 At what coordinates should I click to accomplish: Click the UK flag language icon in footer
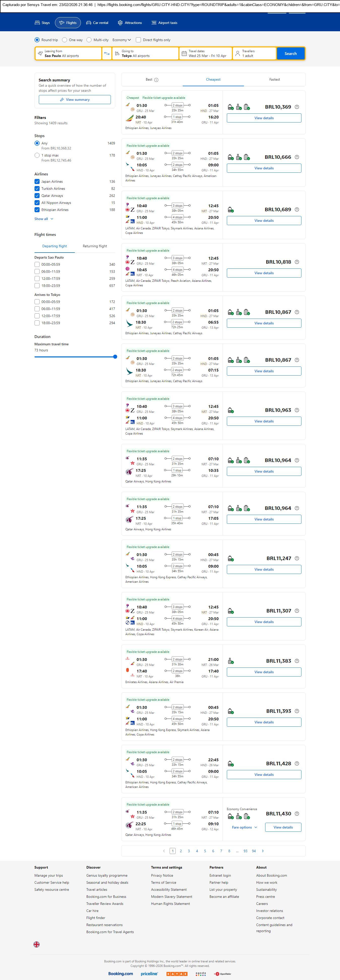tap(37, 944)
